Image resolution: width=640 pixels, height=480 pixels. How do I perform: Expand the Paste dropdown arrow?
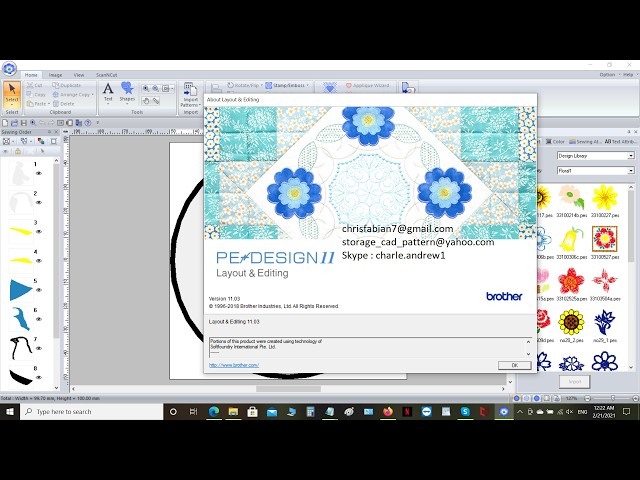tap(49, 104)
